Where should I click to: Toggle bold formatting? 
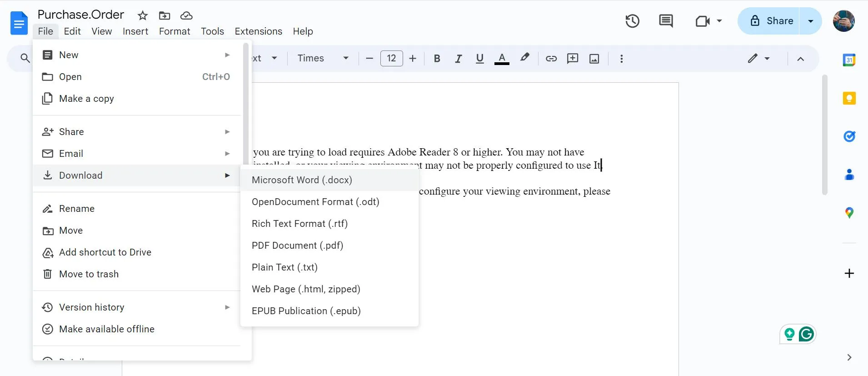point(437,58)
